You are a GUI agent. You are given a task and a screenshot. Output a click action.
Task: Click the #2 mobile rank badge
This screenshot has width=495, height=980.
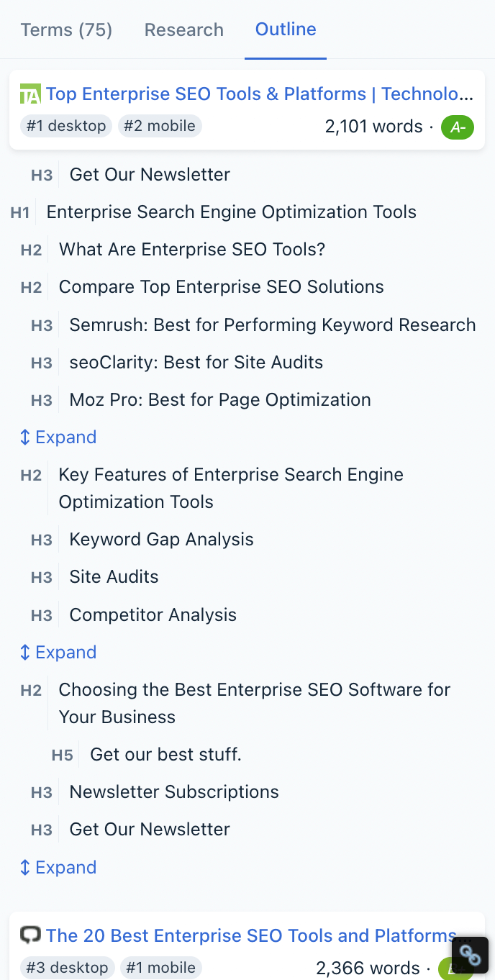(160, 126)
